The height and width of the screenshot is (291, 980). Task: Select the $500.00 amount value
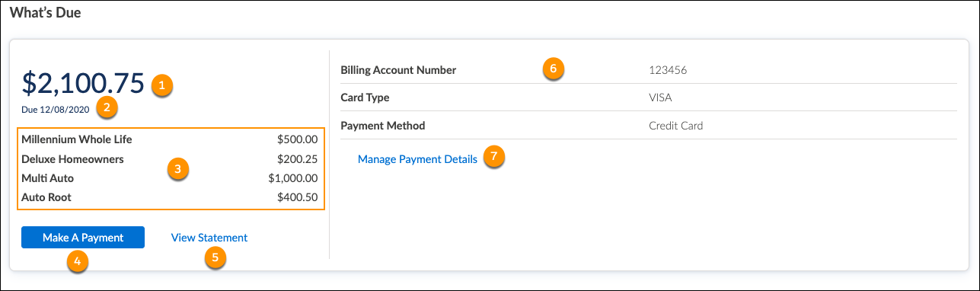[x=298, y=140]
